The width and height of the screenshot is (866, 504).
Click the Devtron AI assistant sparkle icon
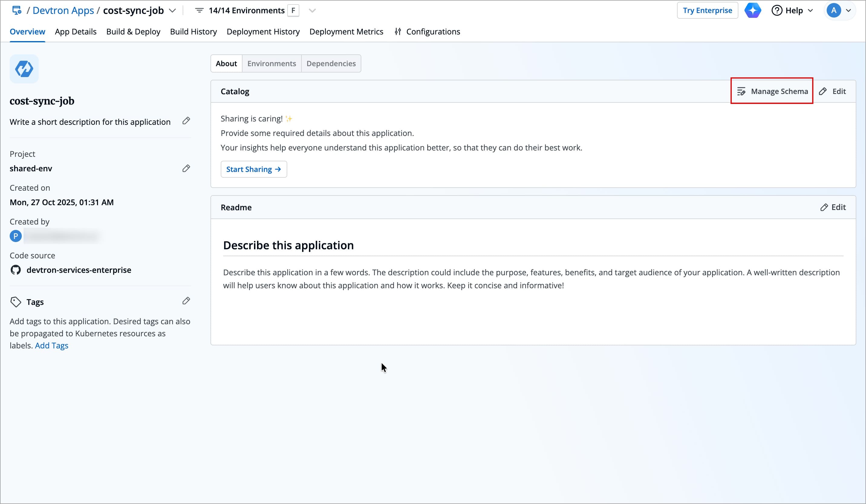click(x=752, y=10)
